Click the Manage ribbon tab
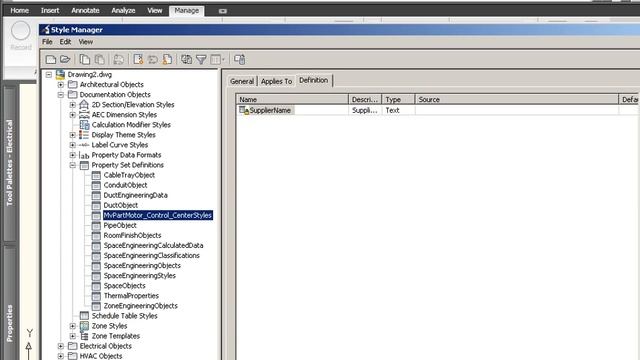This screenshot has height=360, width=640. (187, 11)
